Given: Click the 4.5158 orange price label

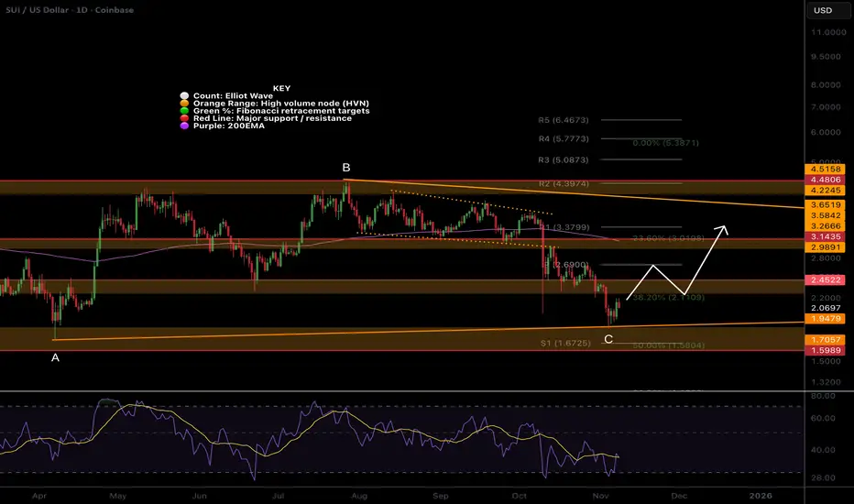Looking at the screenshot, I should click(825, 170).
